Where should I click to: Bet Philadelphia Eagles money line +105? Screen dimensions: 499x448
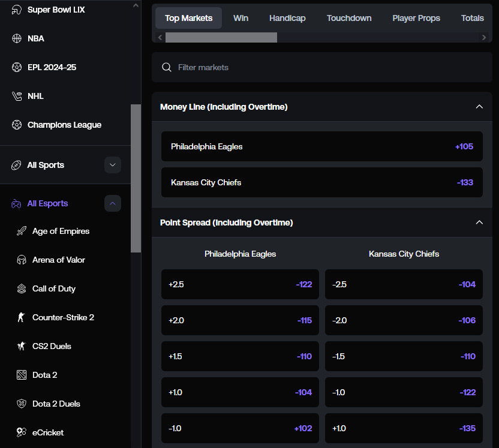click(x=322, y=146)
